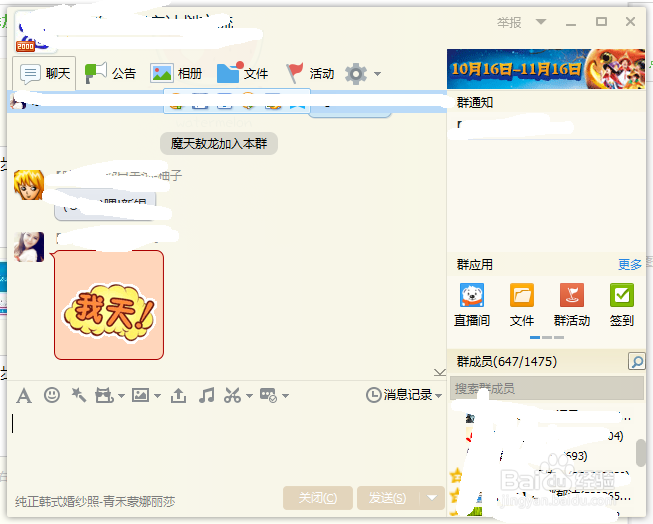Click the 搜索群成员 search field
Viewport: 653px width, 524px height.
tap(547, 389)
